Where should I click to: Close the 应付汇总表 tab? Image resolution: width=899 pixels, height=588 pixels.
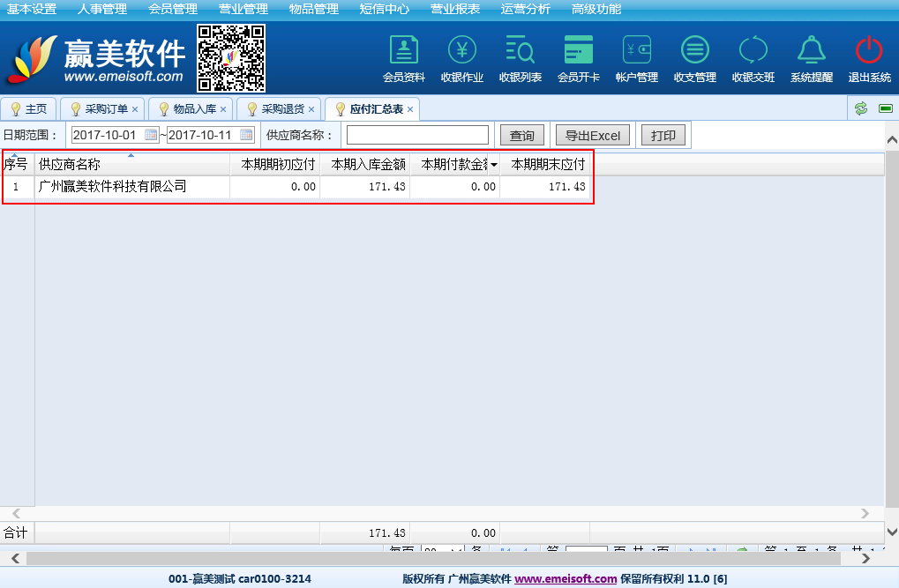click(x=410, y=109)
